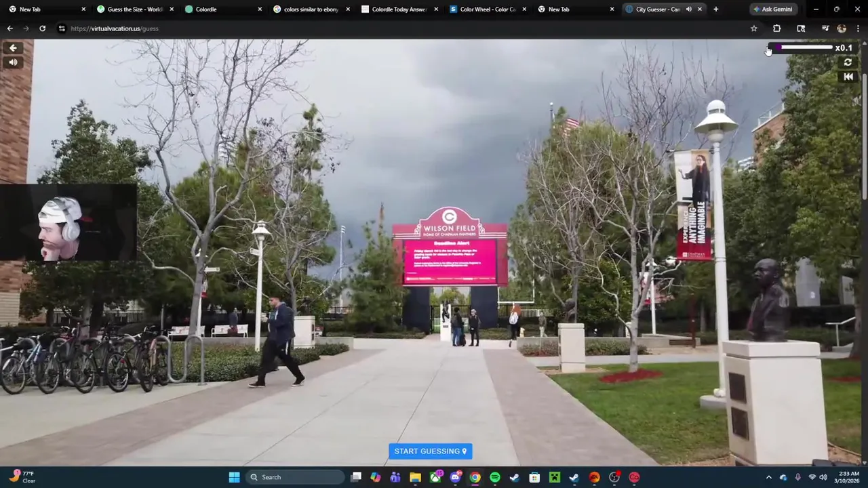This screenshot has height=488, width=868.
Task: Mute City Guesser tab via speaker icon
Action: [688, 9]
